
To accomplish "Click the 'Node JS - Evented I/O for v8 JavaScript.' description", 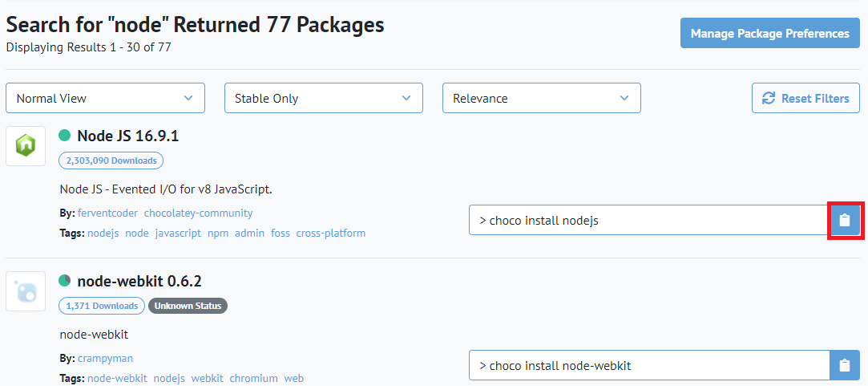I will [x=166, y=189].
